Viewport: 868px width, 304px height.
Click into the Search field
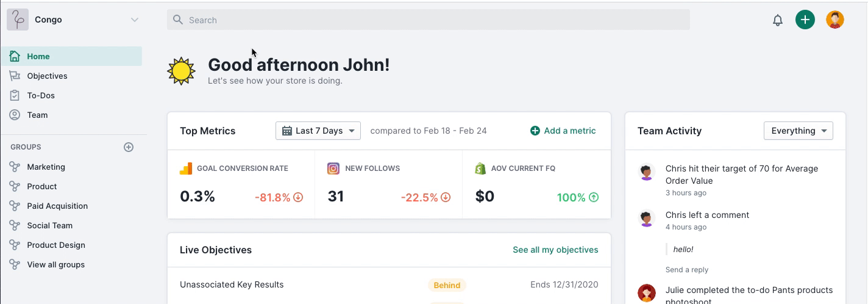click(x=428, y=20)
